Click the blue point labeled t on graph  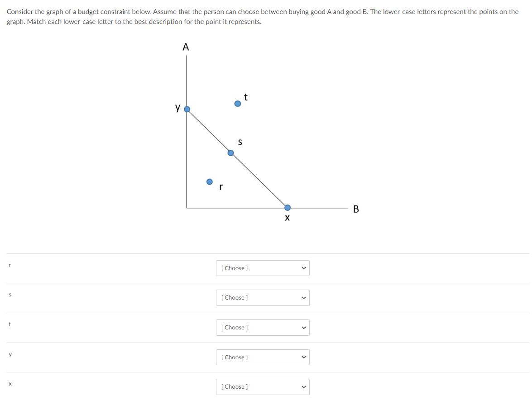(x=238, y=104)
